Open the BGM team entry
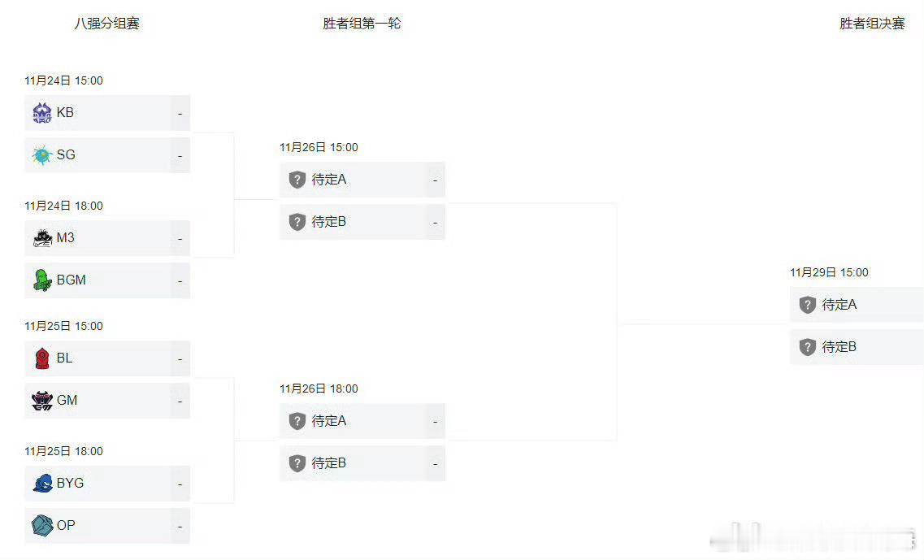 [107, 280]
